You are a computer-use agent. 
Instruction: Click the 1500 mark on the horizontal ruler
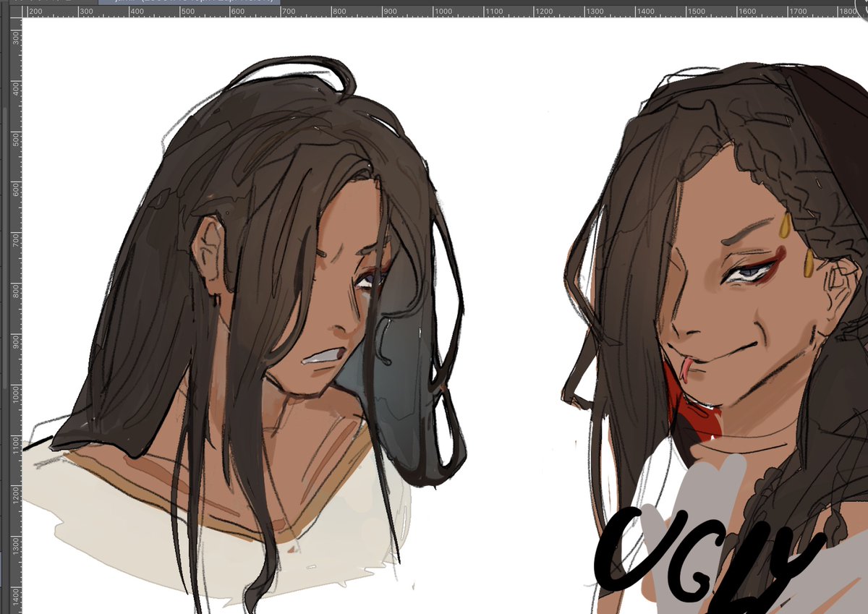click(696, 12)
